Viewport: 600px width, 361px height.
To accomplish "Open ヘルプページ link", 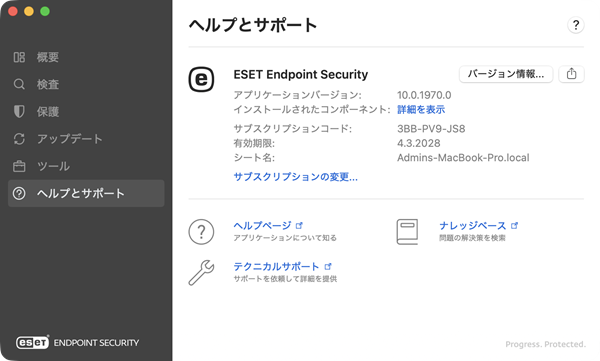I will coord(262,225).
